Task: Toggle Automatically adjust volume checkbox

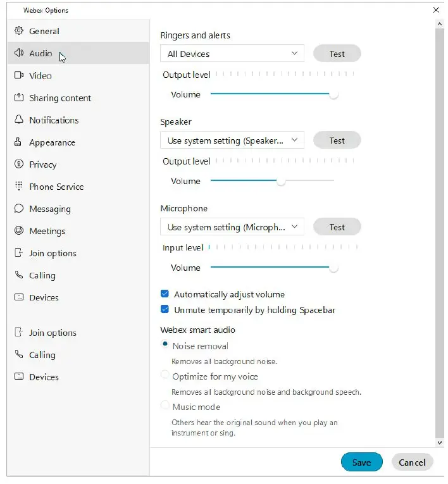Action: point(165,294)
